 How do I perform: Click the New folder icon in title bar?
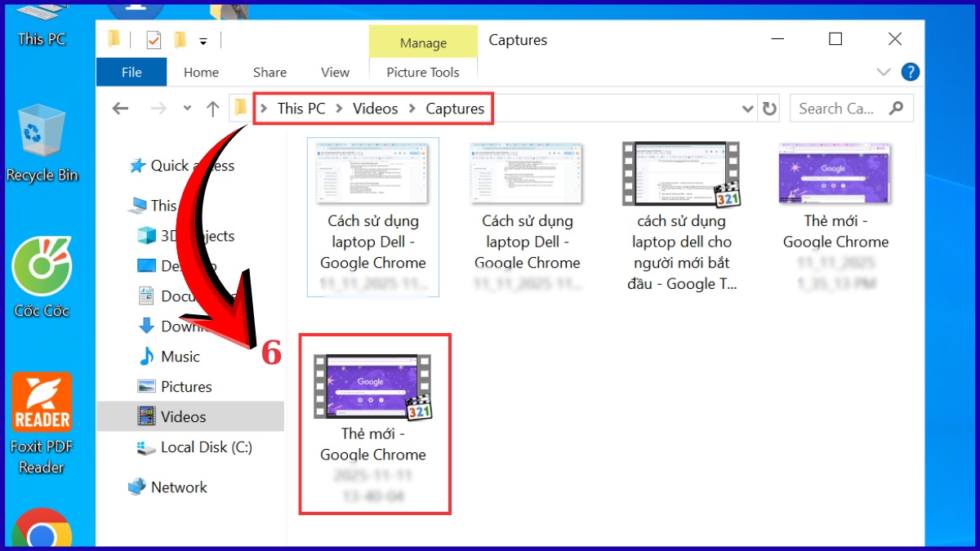coord(180,39)
